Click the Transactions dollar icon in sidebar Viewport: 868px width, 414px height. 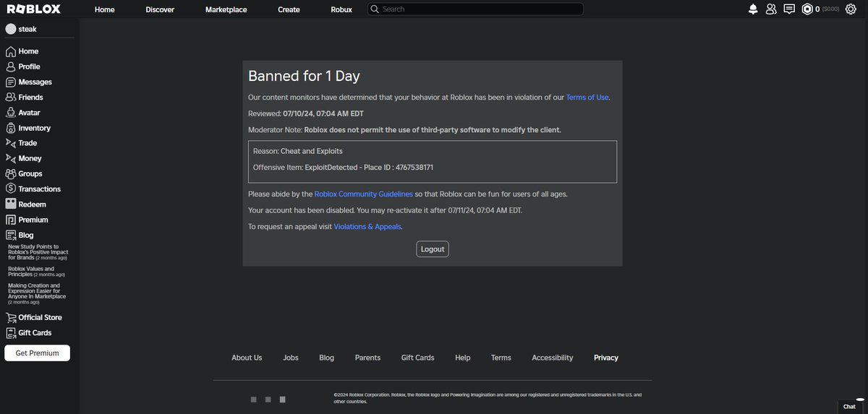click(x=11, y=189)
